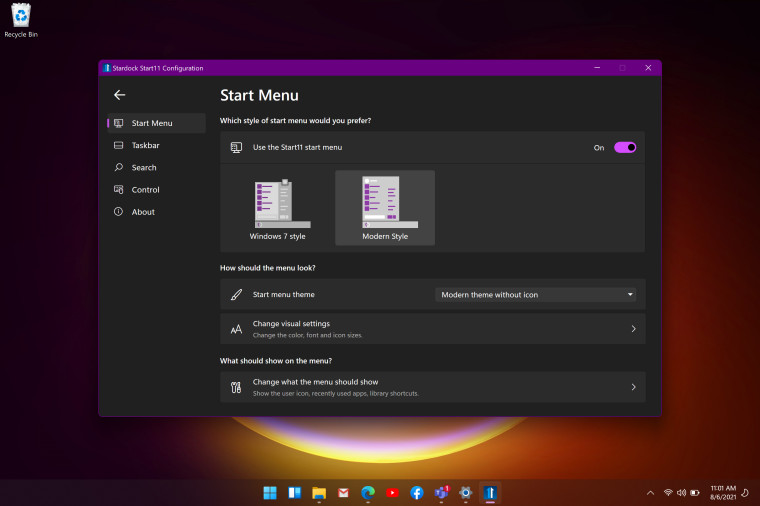Viewport: 760px width, 506px height.
Task: Toggle Use the Start11 start menu switch
Action: pos(625,147)
